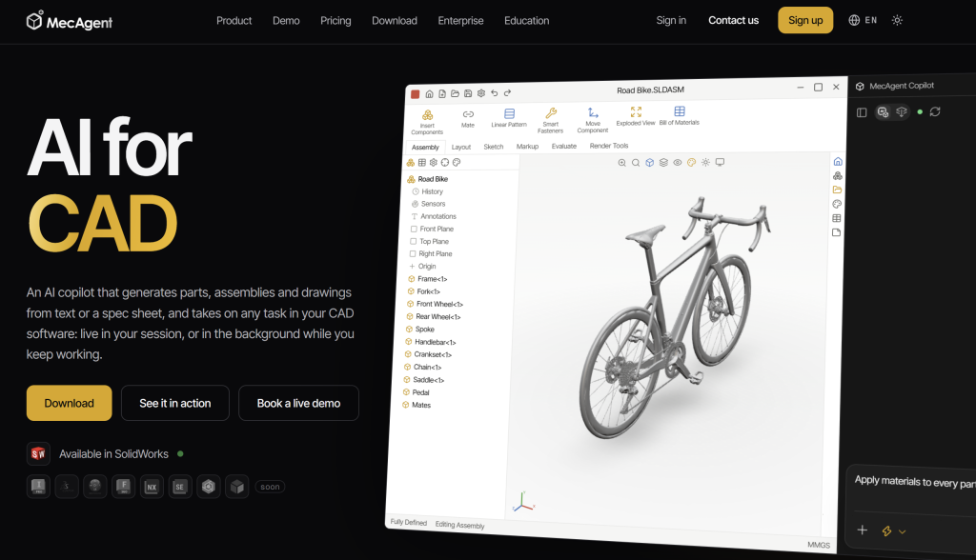Select the Insert Components tool
The image size is (976, 560).
[427, 122]
